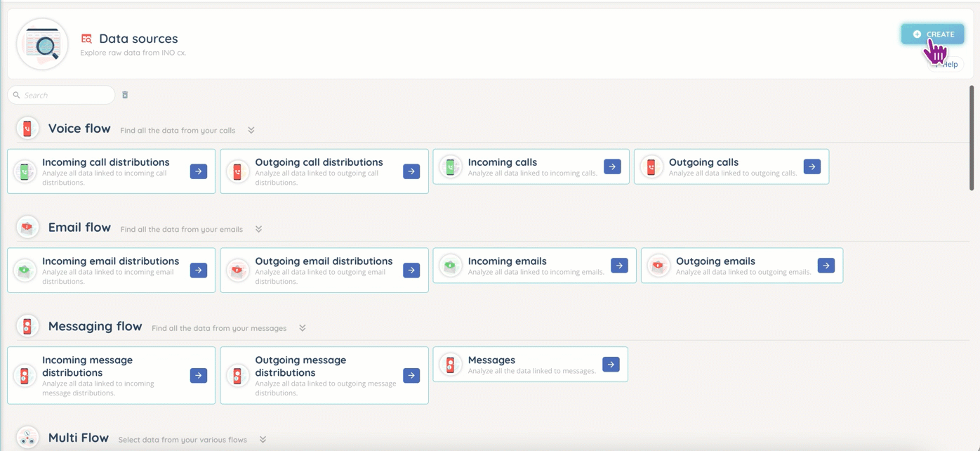Open Outgoing emails arrow button

[826, 266]
